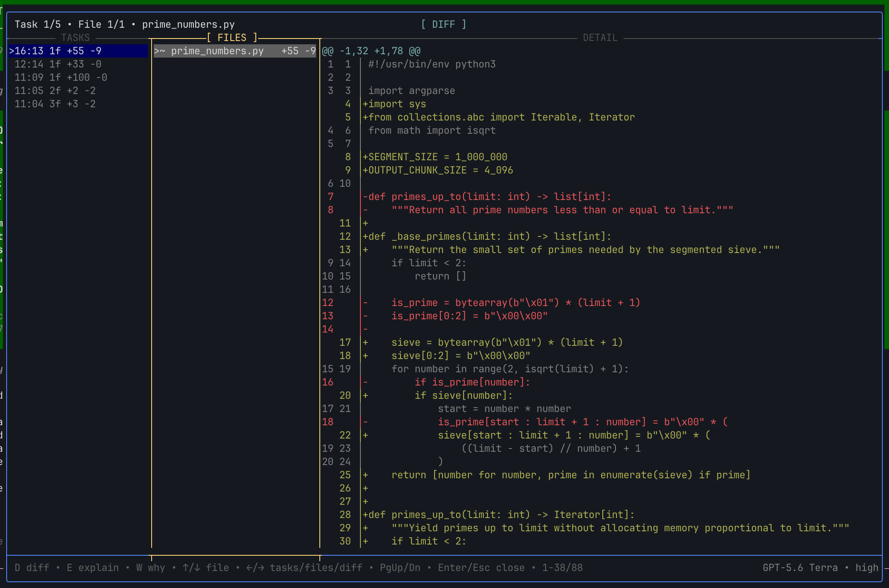Click the line '#!/usr/bin/env python3'
Screen dimensions: 889x588
pos(432,64)
